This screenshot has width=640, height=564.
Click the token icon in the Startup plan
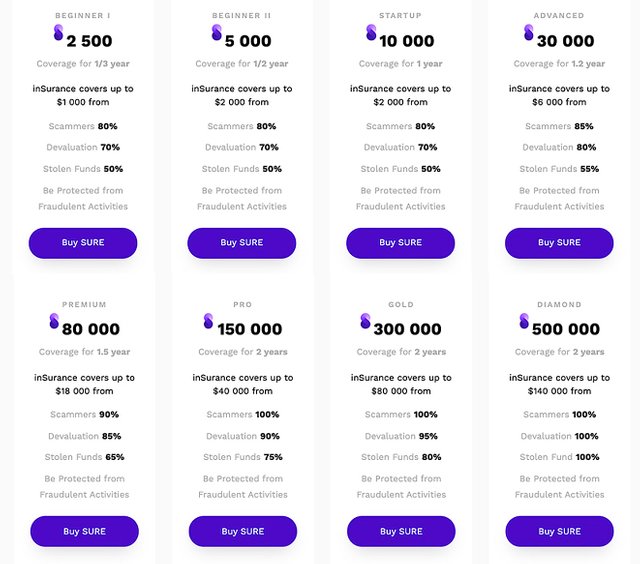pyautogui.click(x=372, y=33)
